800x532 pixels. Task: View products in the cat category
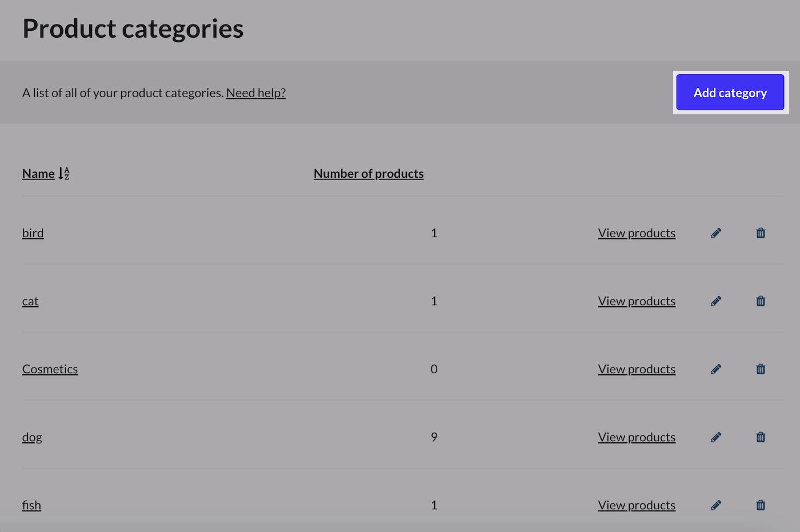click(637, 301)
